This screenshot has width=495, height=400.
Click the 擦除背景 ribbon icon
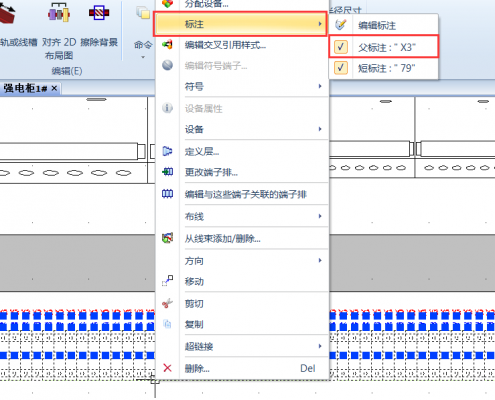click(x=99, y=13)
